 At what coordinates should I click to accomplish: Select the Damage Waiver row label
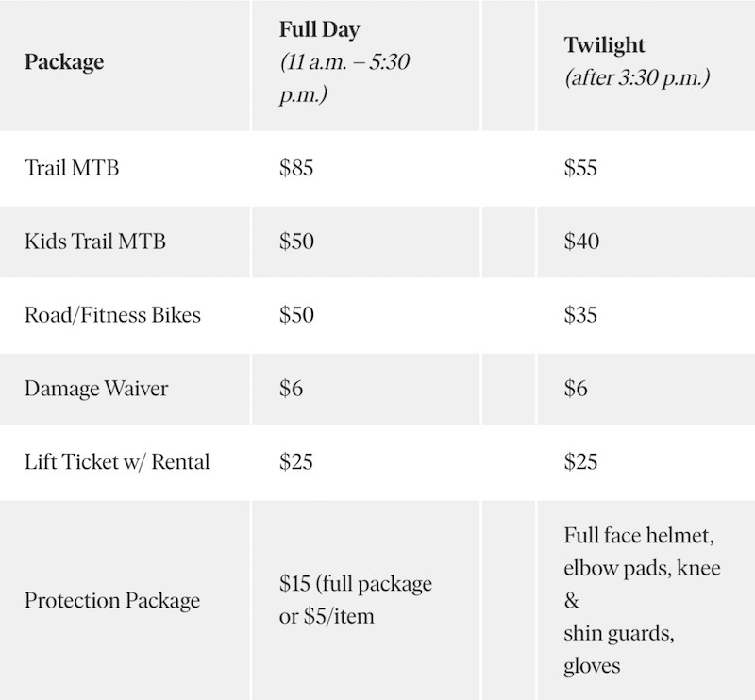96,389
